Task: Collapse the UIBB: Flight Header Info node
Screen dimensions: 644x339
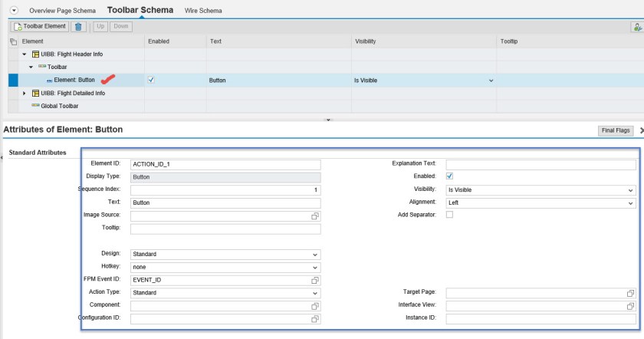Action: pyautogui.click(x=25, y=54)
